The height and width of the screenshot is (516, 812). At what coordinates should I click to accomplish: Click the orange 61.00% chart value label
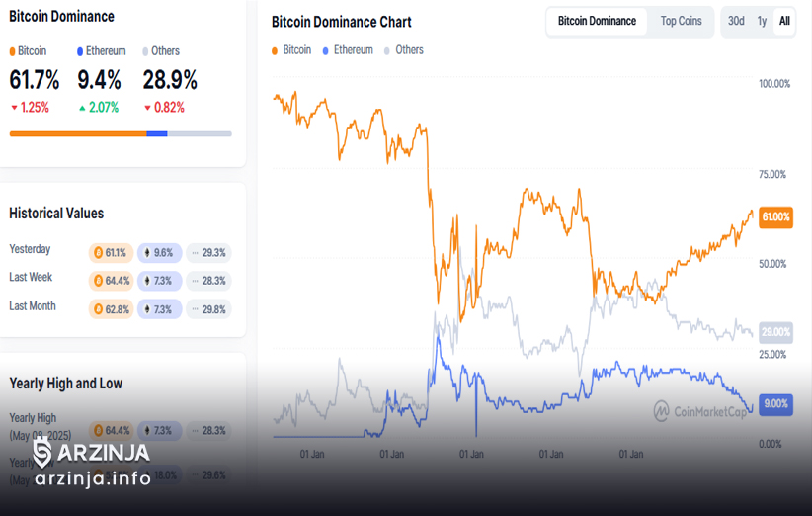pos(775,217)
